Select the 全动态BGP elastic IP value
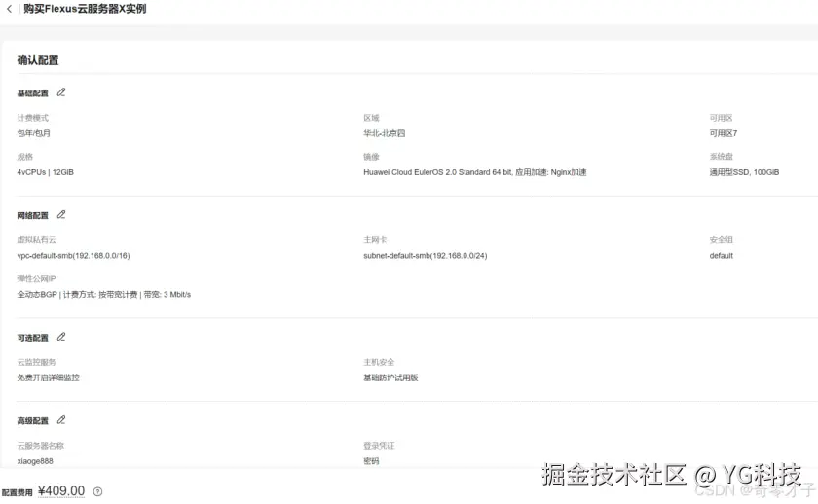This screenshot has width=818, height=504. (x=104, y=295)
